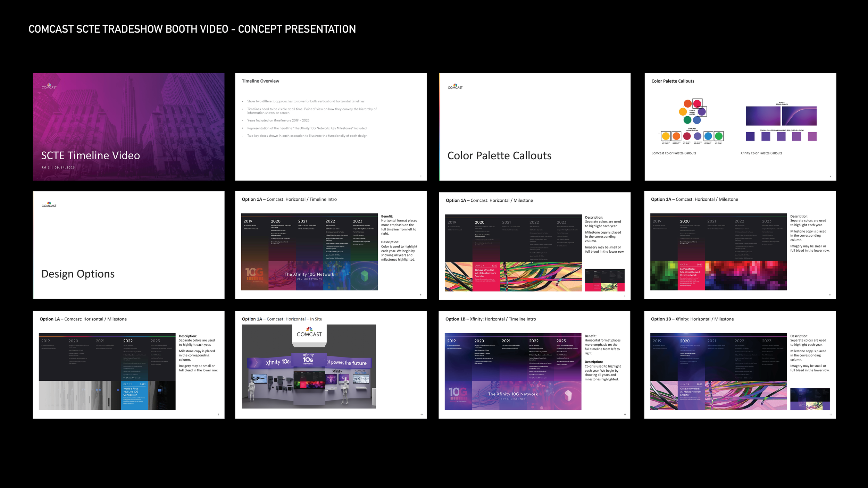
Task: Select crimson swatch in Comcast Brand Guides row
Action: pos(687,136)
